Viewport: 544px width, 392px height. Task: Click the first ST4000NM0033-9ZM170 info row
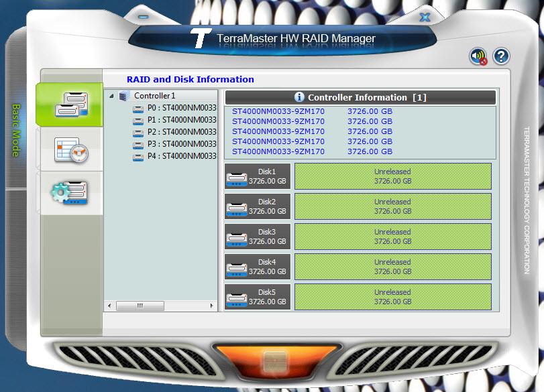(x=312, y=111)
